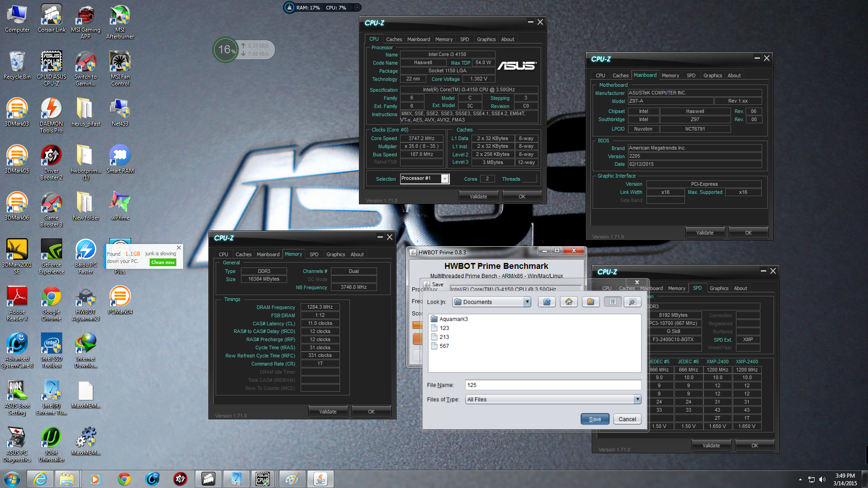Open the clock showing 3:49 PM
Viewport: 868px width, 488px height.
845,479
